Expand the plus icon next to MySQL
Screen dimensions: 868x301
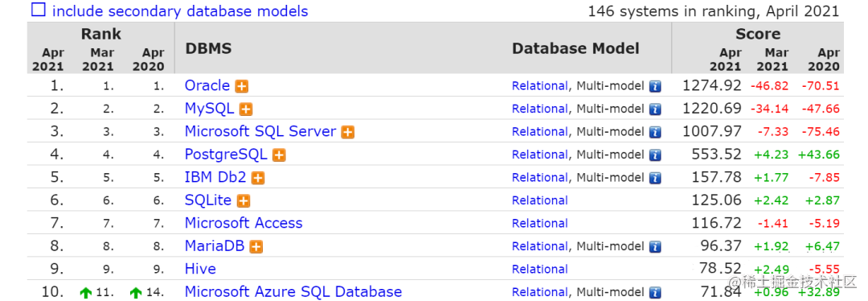[x=246, y=109]
